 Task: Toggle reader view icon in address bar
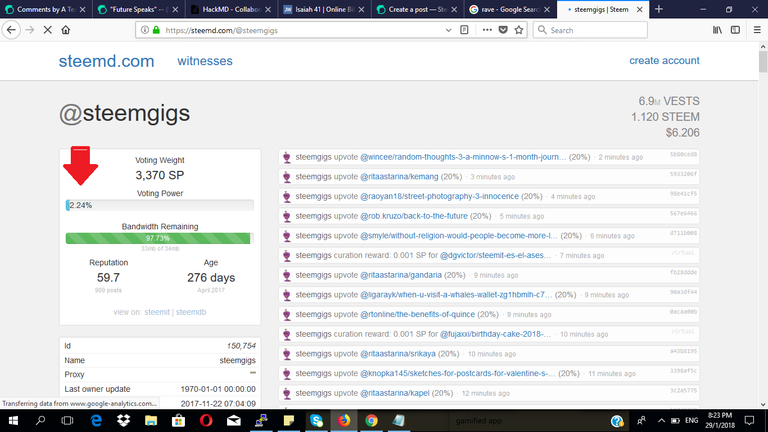click(x=464, y=30)
